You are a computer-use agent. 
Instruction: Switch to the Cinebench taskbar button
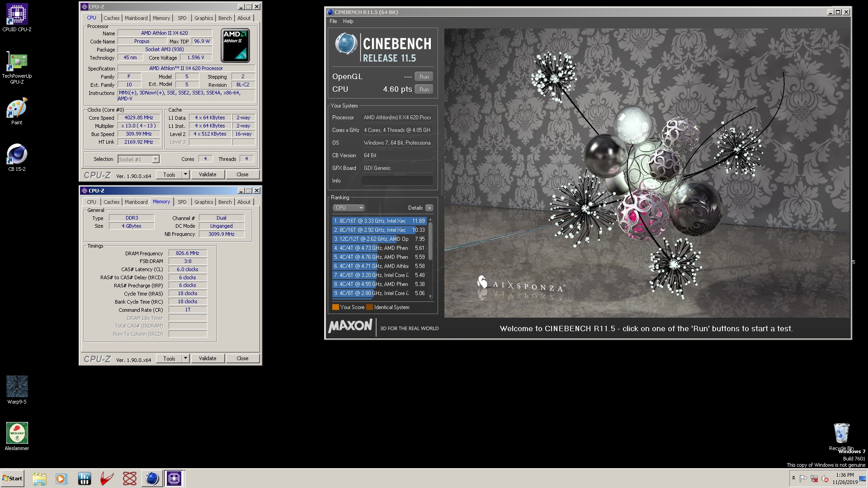[x=152, y=479]
